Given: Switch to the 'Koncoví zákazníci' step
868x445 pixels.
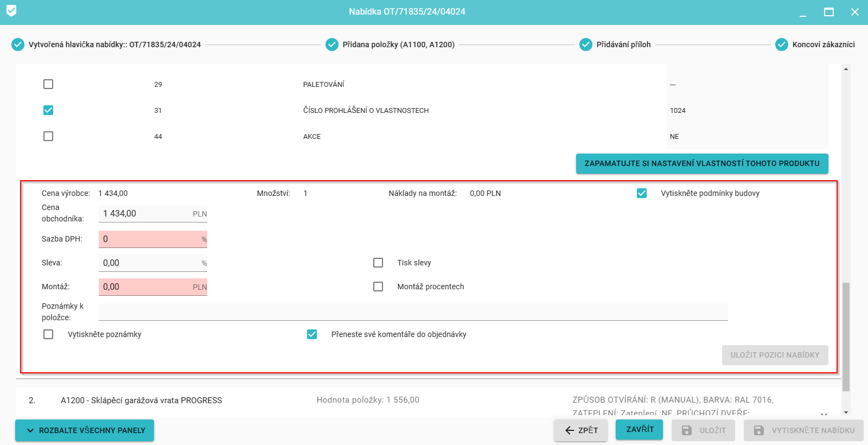Looking at the screenshot, I should pos(823,44).
